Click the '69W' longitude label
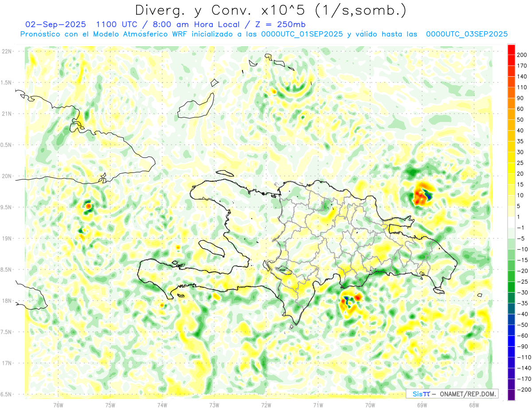 [422, 405]
